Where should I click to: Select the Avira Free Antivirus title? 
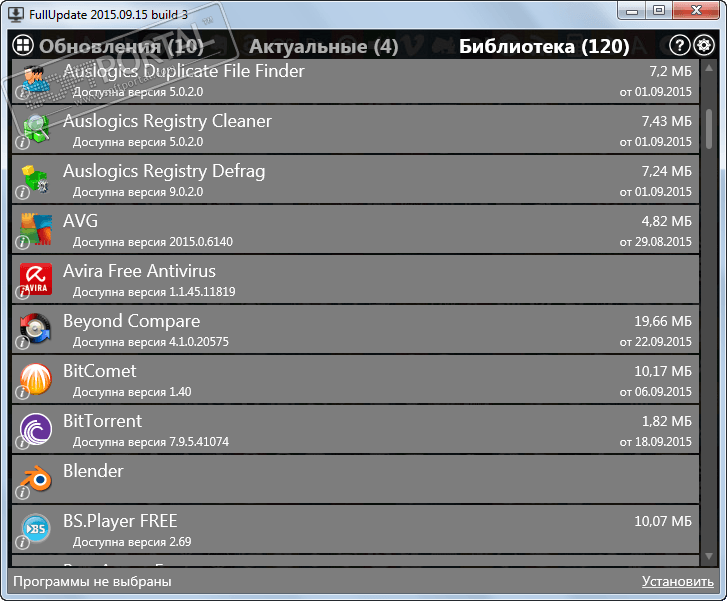click(x=140, y=271)
